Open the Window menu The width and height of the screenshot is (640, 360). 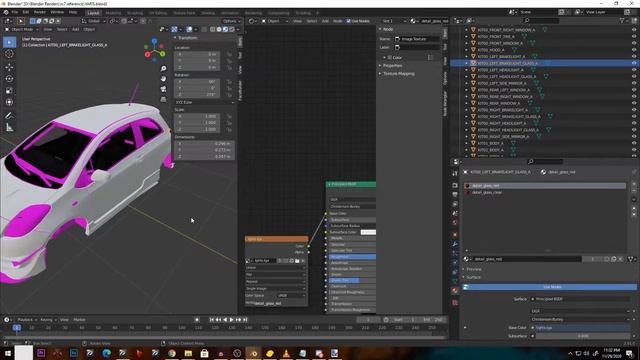click(x=57, y=12)
